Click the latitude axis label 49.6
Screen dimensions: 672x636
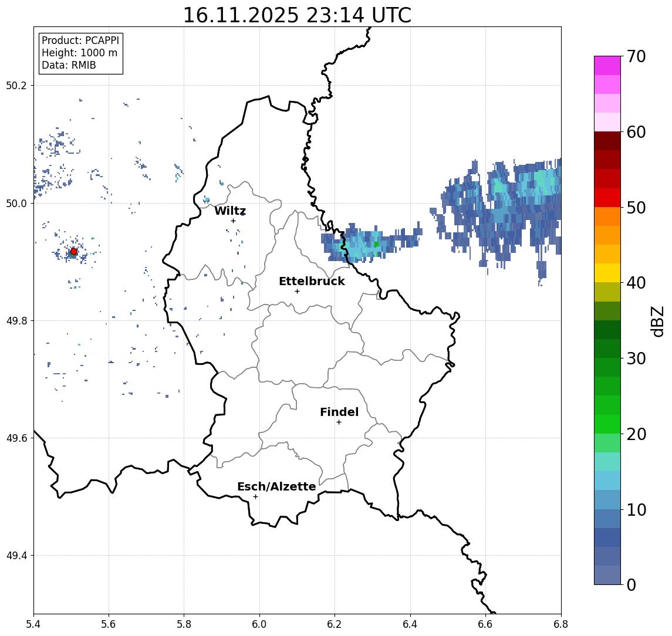(x=16, y=438)
